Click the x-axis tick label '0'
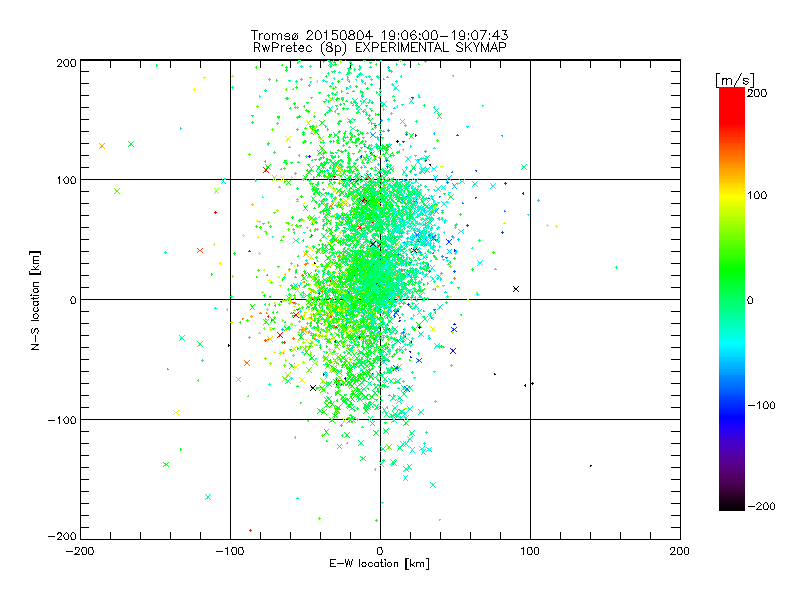The height and width of the screenshot is (600, 800). tap(380, 551)
